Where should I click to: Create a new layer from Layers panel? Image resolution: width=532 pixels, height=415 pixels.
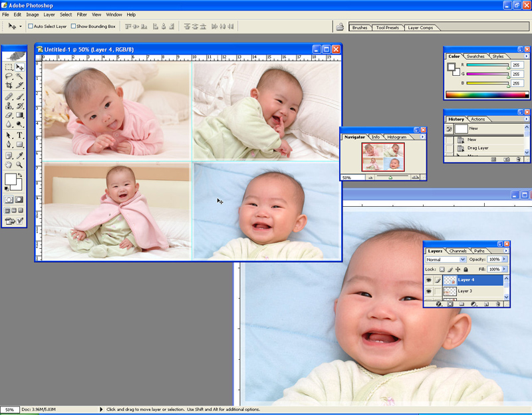pyautogui.click(x=486, y=304)
